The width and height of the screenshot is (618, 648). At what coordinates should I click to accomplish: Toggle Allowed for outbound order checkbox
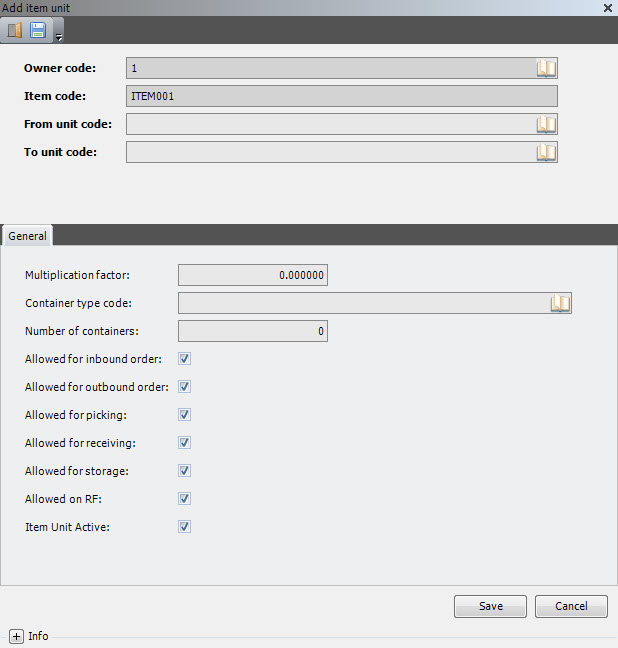click(x=184, y=387)
